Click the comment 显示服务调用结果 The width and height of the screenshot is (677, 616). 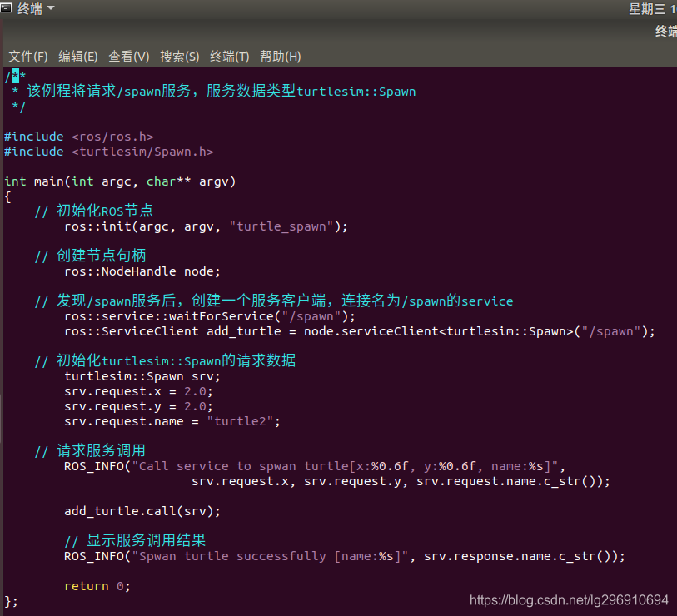point(135,541)
